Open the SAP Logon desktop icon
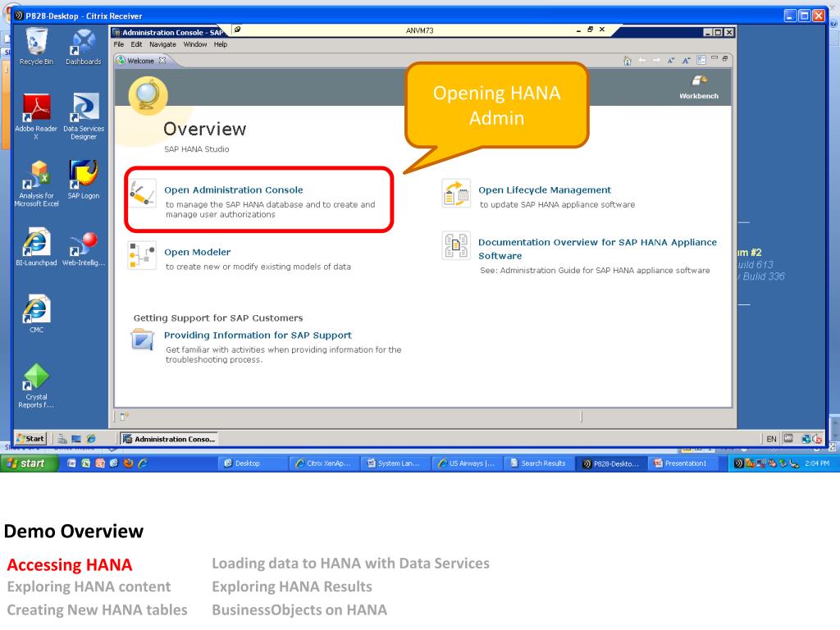Viewport: 840px width, 630px height. pos(84,180)
